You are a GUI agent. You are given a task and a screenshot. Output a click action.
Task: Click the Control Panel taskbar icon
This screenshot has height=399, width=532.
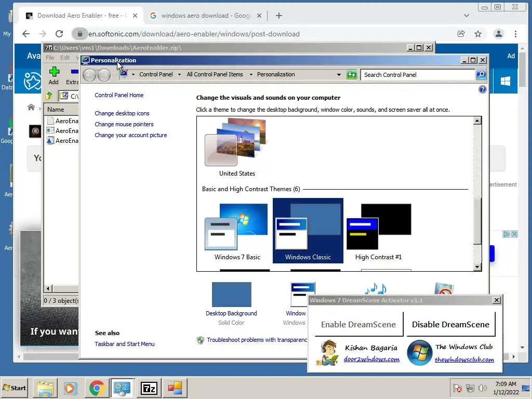point(122,388)
